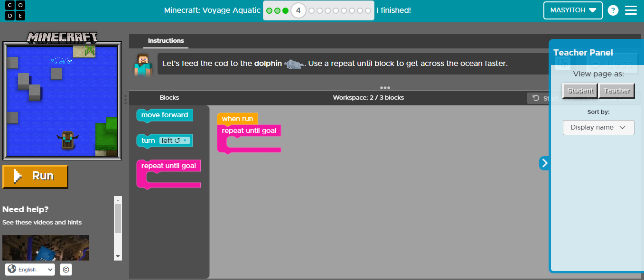Screen dimensions: 644x280
Task: Jump to level 9 progress bubble
Action: [344, 10]
